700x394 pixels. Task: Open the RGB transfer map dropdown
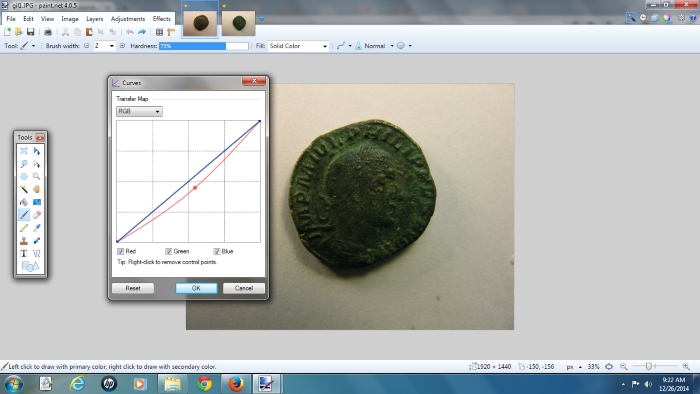point(139,112)
